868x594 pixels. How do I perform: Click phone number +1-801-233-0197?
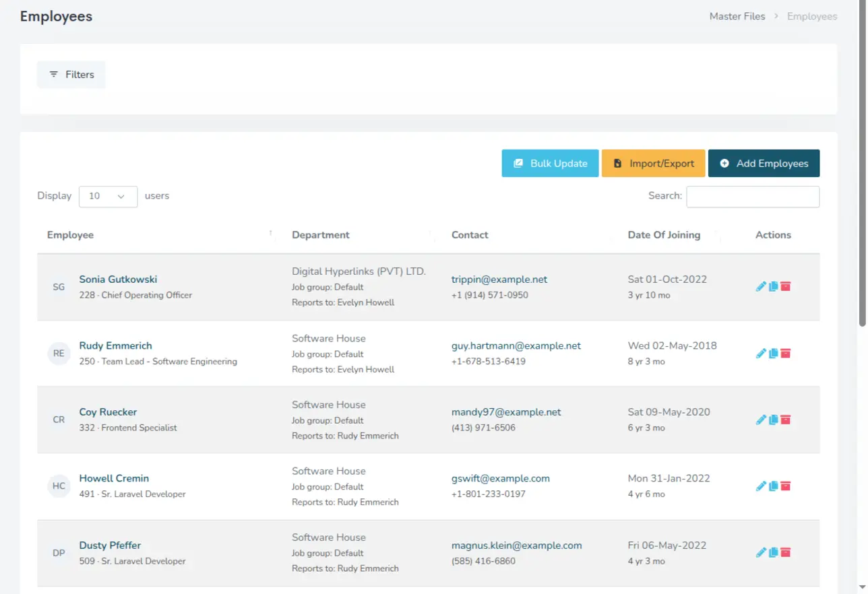coord(489,494)
